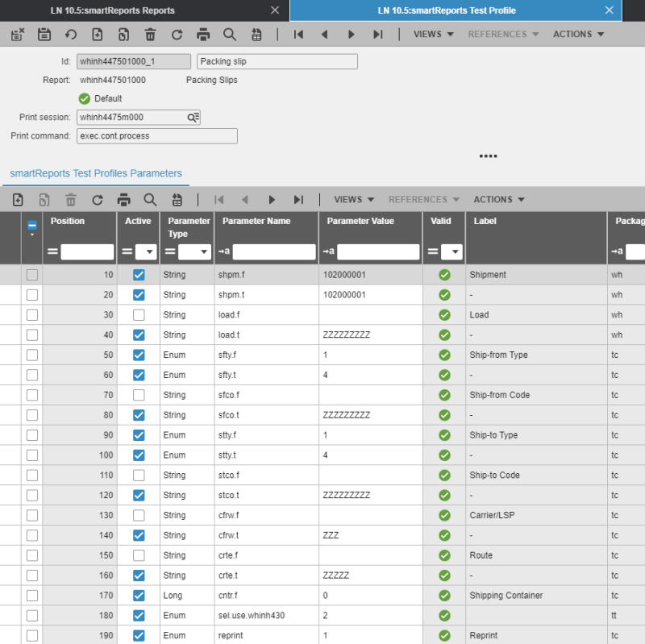Click New parameter icon in grid toolbar
The height and width of the screenshot is (644, 645).
coord(18,200)
